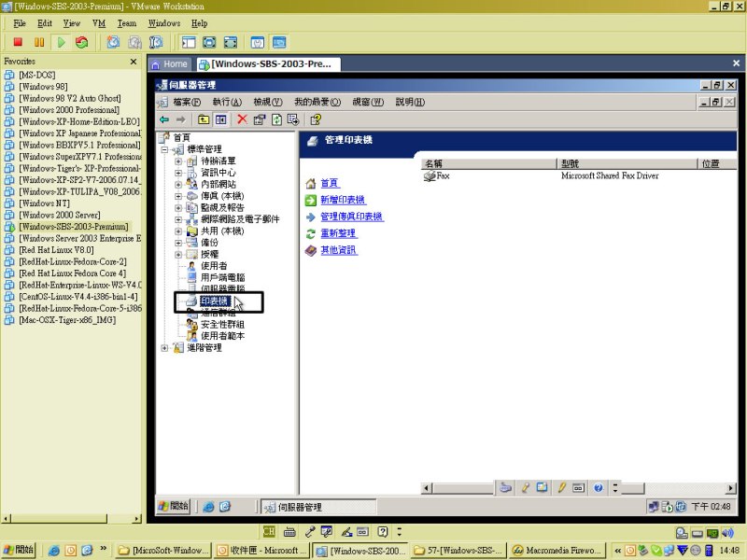Screen dimensions: 747x560
Task: Click the volume speaker icon in VMware status bar
Action: click(727, 533)
